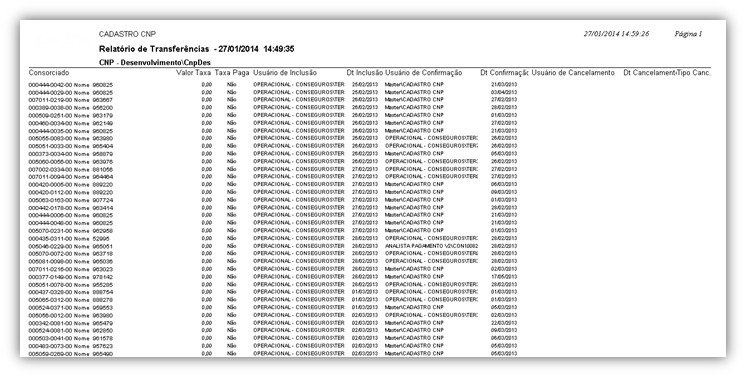Select the CNP - Desenvolvimento\CnpDes path line
The image size is (746, 377).
tap(155, 62)
